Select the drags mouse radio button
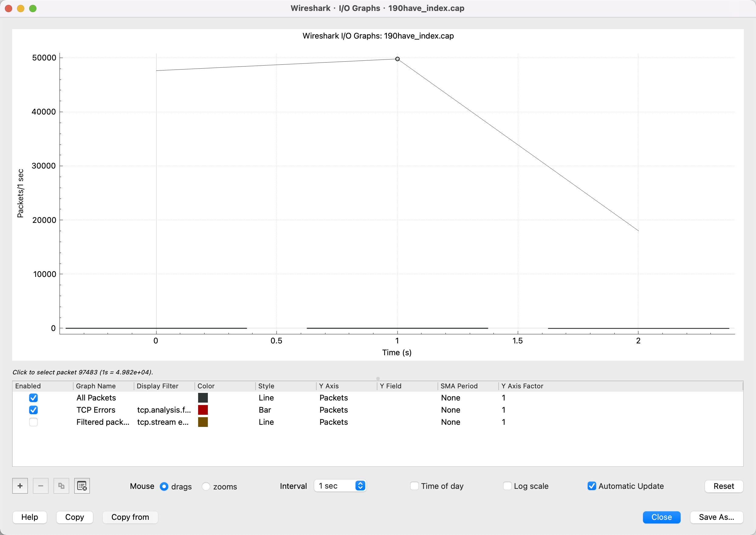Viewport: 756px width, 535px height. tap(164, 486)
